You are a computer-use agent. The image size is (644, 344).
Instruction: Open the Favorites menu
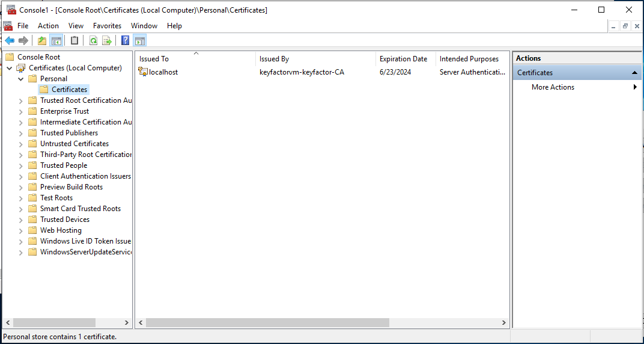pyautogui.click(x=107, y=26)
